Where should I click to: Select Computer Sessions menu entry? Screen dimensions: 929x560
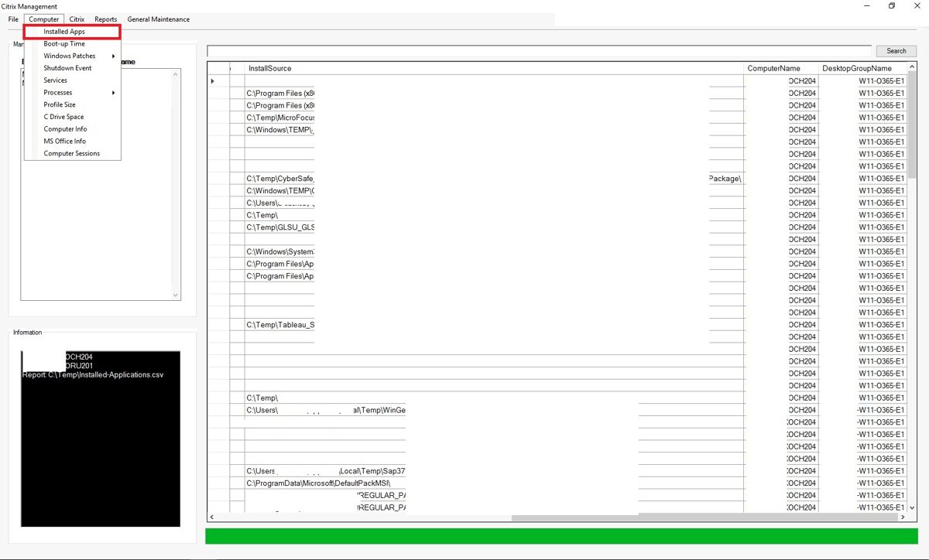click(72, 153)
